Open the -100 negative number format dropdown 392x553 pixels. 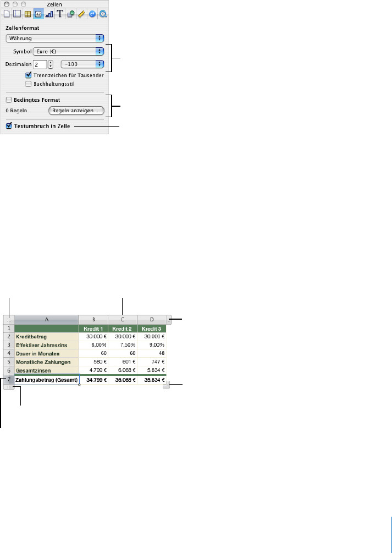click(82, 64)
